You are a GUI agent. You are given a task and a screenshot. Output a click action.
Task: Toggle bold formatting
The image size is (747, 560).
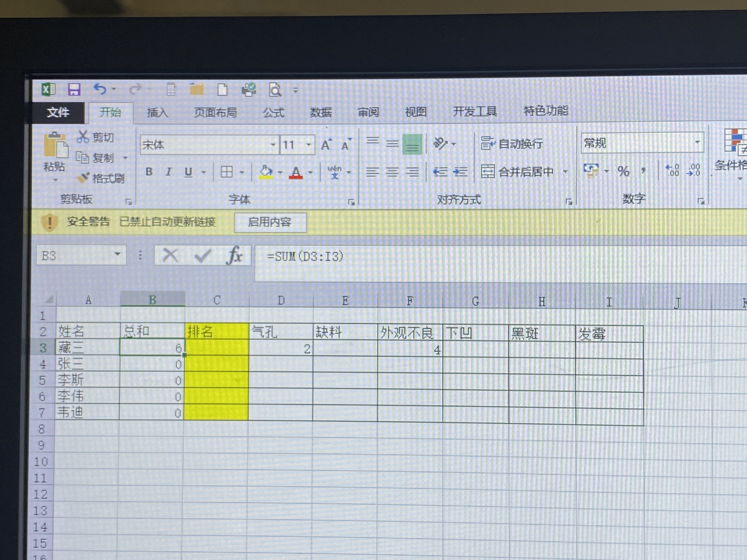pos(149,172)
